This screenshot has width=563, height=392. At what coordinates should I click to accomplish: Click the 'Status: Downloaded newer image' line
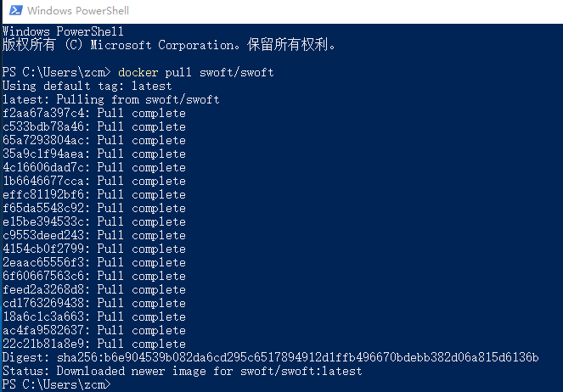point(182,371)
